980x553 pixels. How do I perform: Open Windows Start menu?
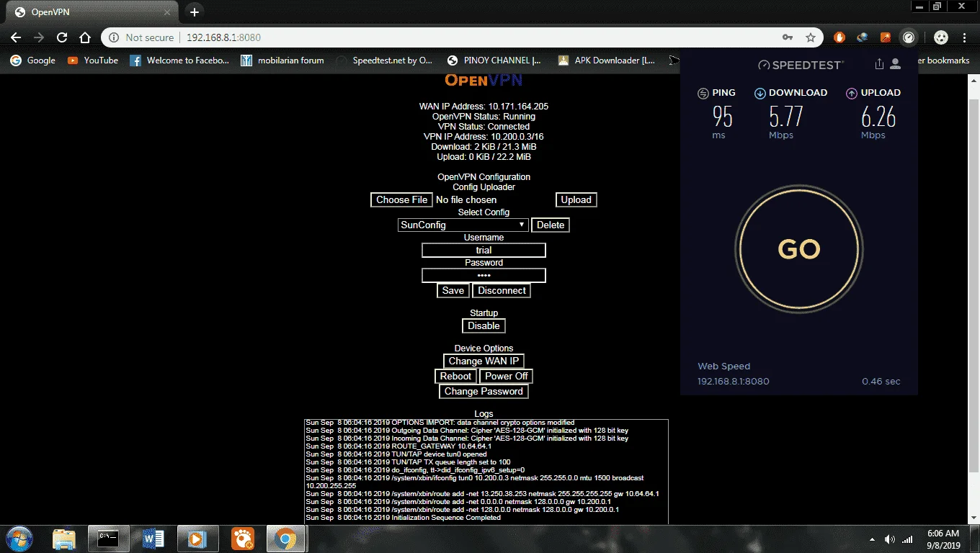click(19, 539)
